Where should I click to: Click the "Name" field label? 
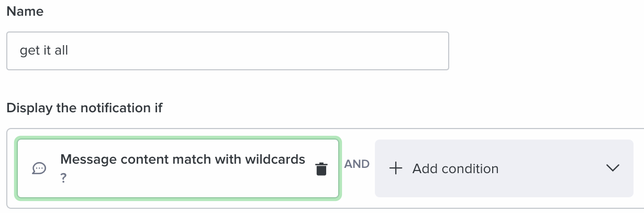[x=25, y=12]
